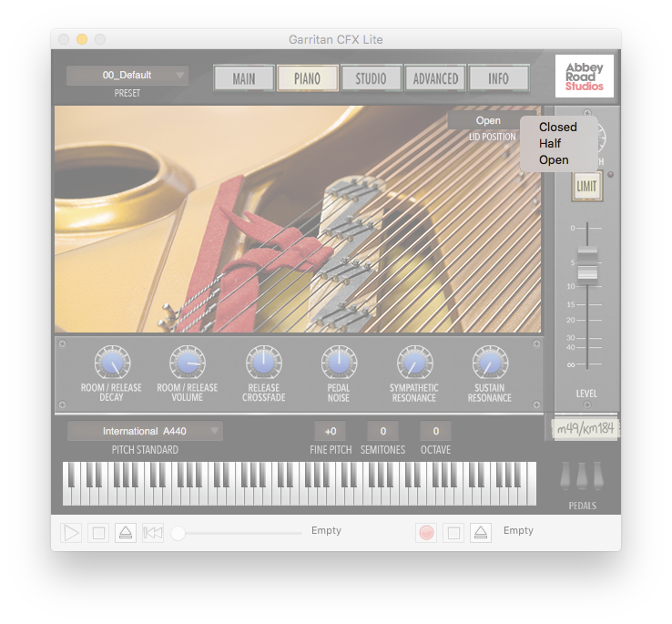Click the m49/km184 microphone label
672x624 pixels.
point(585,428)
